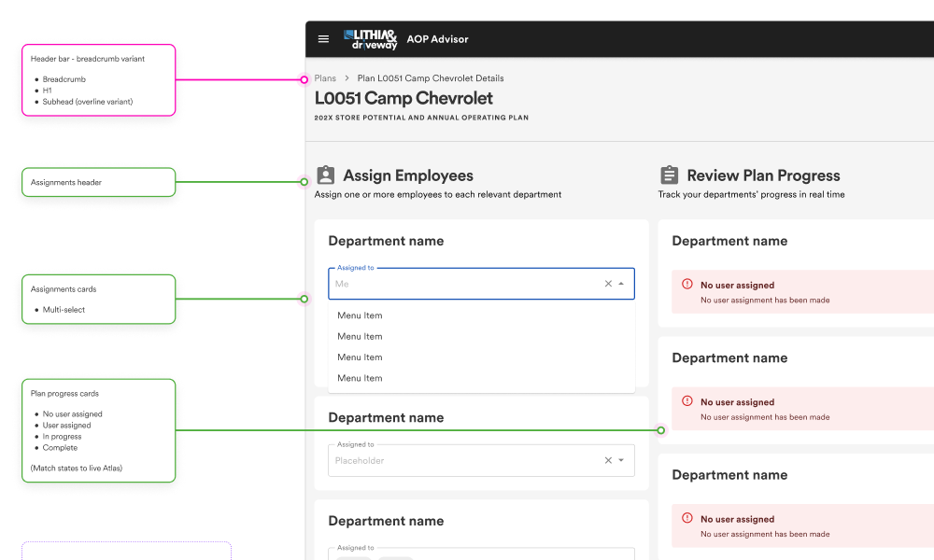This screenshot has height=560, width=934.
Task: Click the error icon in the first No user assigned alert
Action: 687,284
